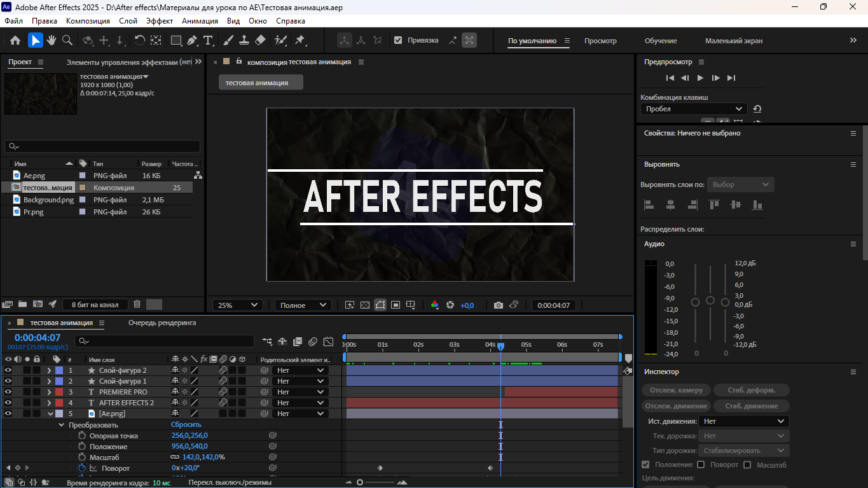The height and width of the screenshot is (488, 868).
Task: Click the fast previews lightning icon
Action: click(349, 305)
